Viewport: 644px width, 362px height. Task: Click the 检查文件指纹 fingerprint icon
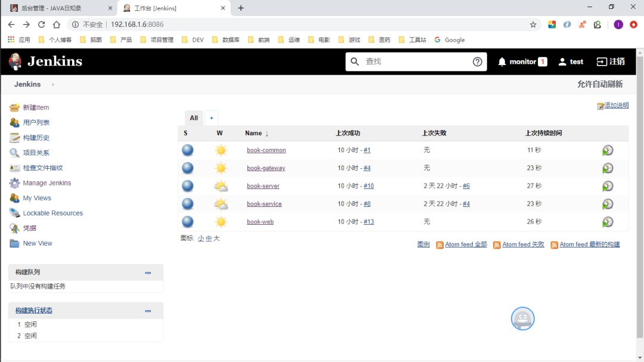pyautogui.click(x=14, y=168)
